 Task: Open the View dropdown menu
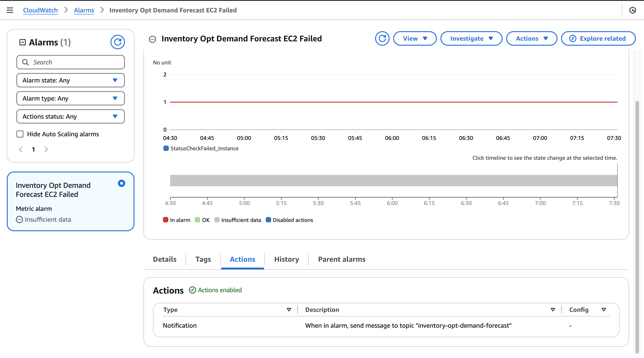click(415, 38)
